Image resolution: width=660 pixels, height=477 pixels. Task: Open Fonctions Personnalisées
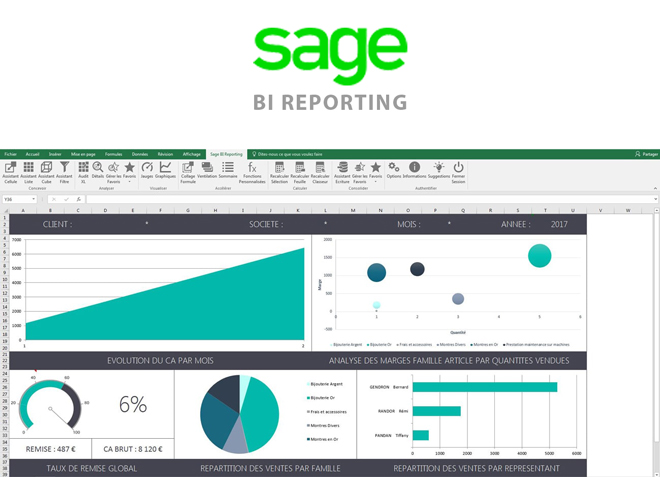252,173
